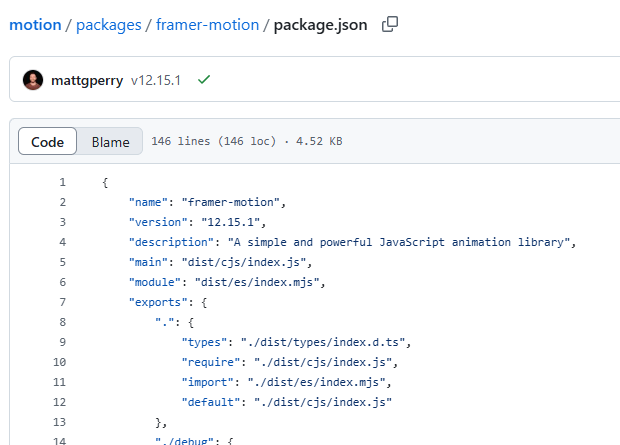Click line number 13 in the gutter
620x445 pixels.
(x=59, y=422)
